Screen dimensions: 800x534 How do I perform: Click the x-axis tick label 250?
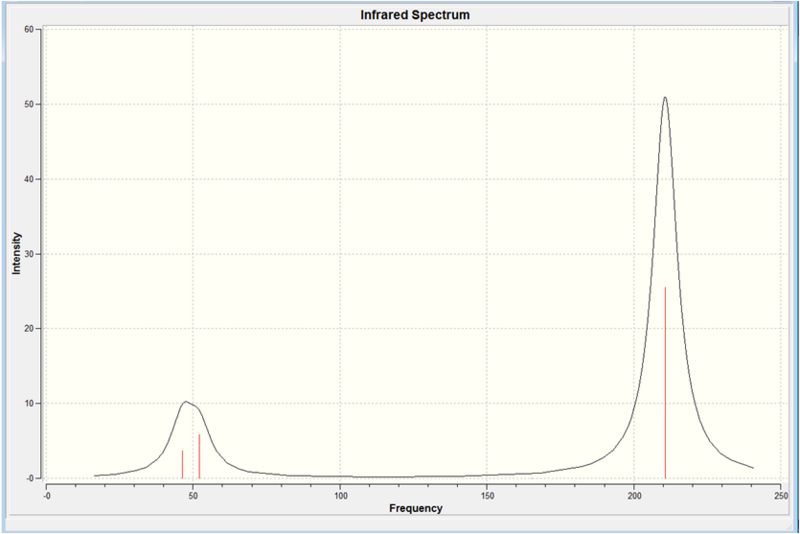(781, 496)
